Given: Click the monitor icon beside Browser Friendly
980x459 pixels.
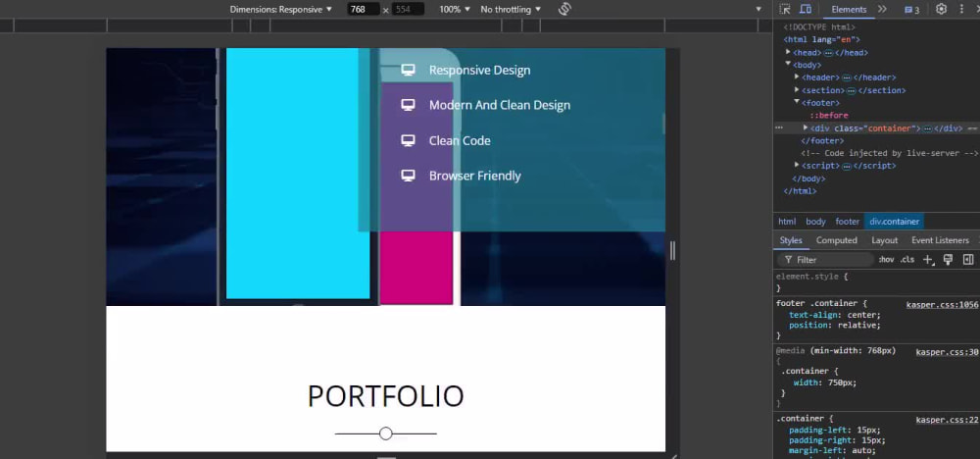Looking at the screenshot, I should (408, 176).
